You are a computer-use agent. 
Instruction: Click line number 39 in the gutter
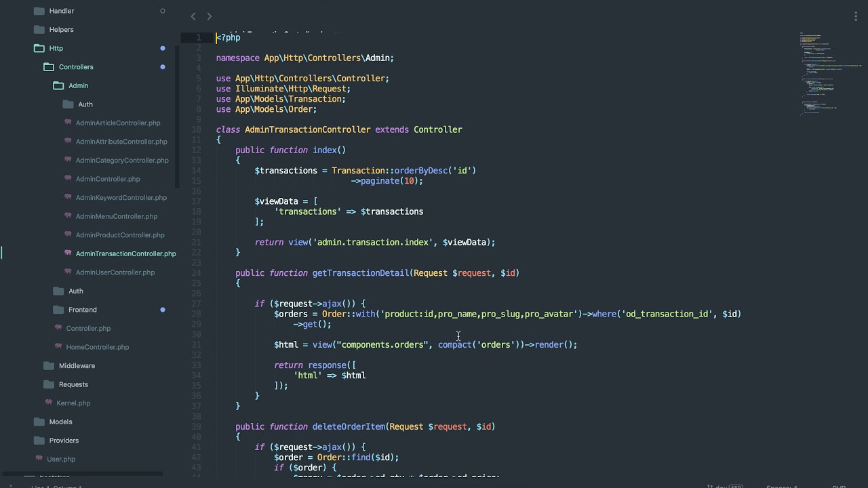click(x=197, y=426)
